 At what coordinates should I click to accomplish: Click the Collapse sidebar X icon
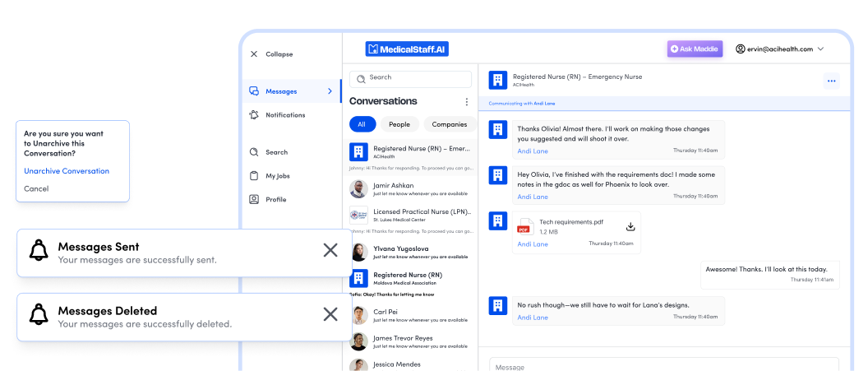tap(254, 54)
